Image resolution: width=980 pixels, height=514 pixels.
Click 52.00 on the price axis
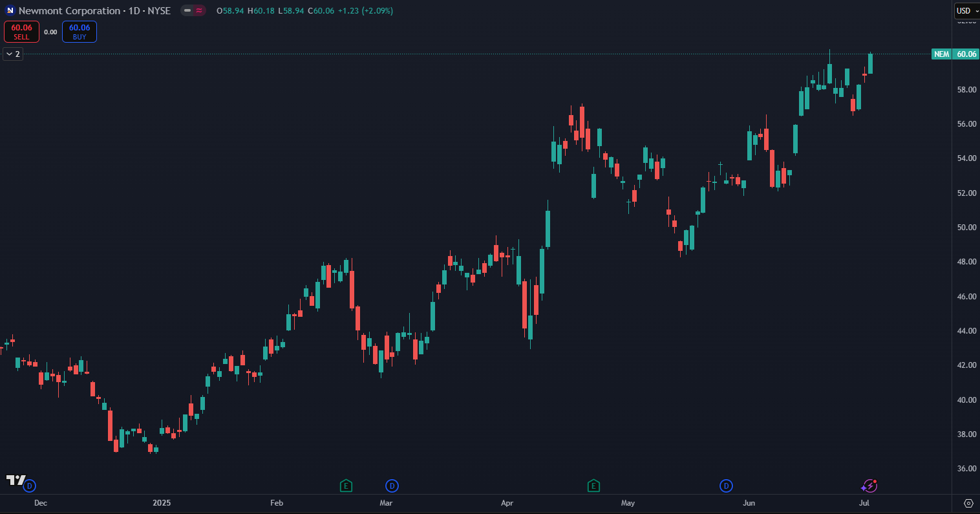(x=966, y=193)
